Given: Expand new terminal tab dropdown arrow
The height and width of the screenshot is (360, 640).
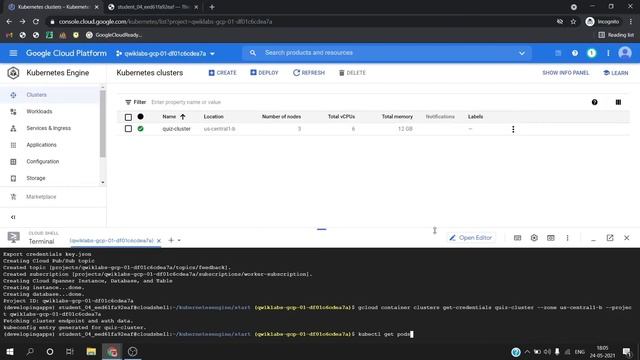Looking at the screenshot, I should pos(179,241).
